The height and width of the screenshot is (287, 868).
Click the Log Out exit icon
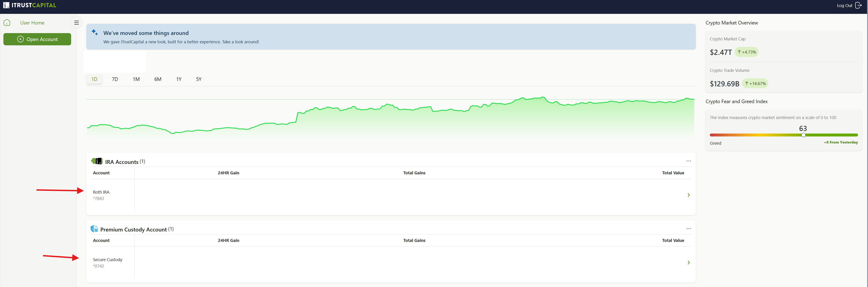click(858, 5)
